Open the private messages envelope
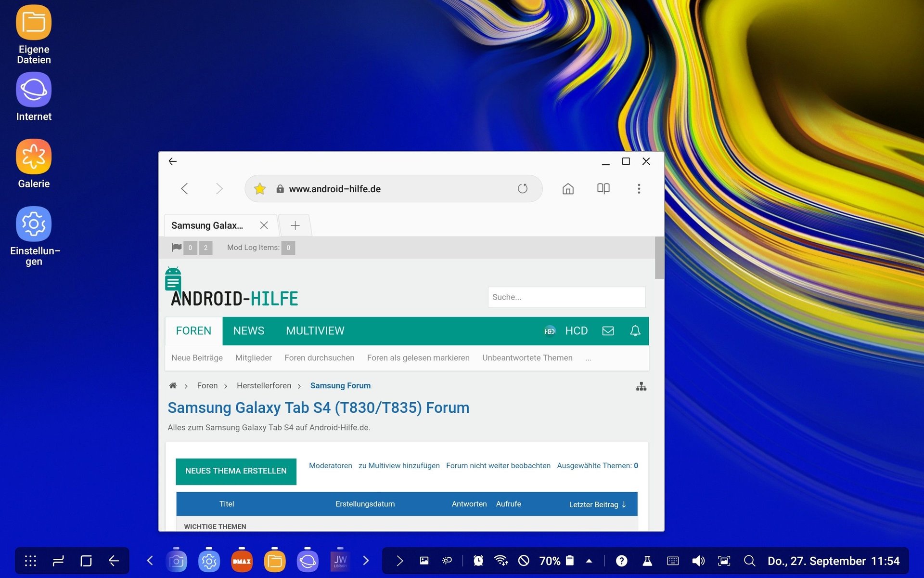Image resolution: width=924 pixels, height=578 pixels. pos(608,331)
